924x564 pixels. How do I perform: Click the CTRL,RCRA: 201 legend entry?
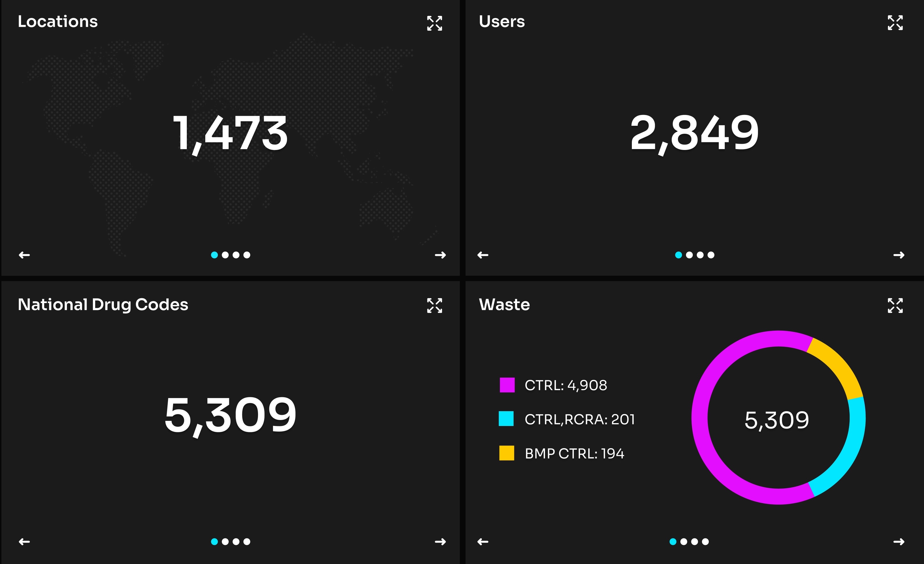[x=579, y=419]
